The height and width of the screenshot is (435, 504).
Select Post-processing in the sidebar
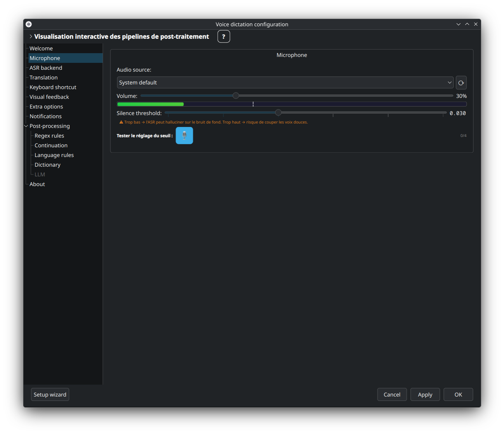50,126
